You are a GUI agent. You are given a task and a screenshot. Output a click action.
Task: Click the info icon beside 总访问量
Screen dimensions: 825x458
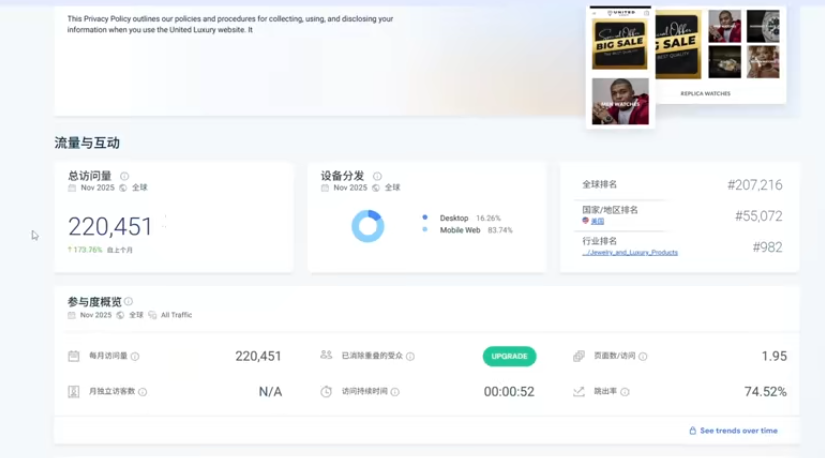coord(124,176)
